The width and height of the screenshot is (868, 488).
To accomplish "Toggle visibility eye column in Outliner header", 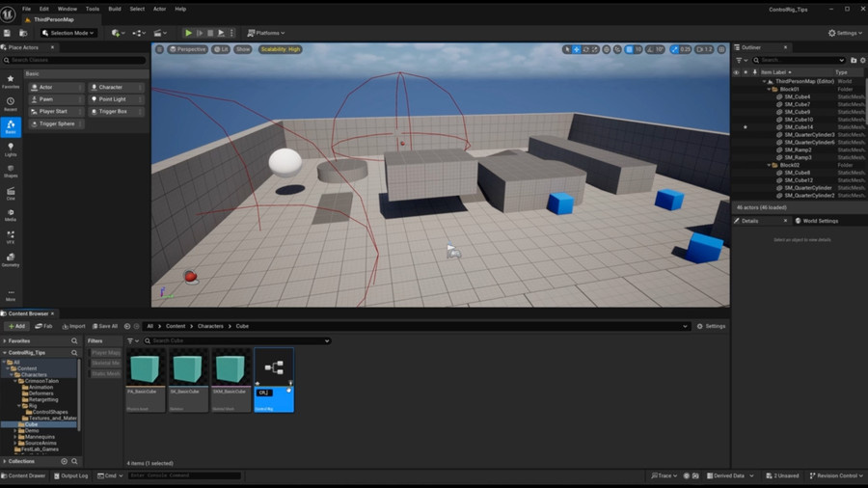I will 736,72.
